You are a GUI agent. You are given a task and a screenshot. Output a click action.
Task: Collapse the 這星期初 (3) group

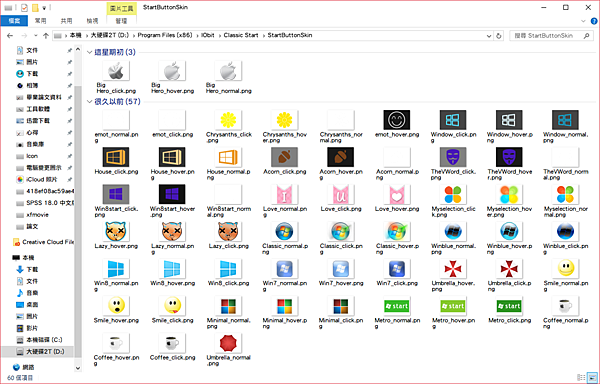pos(89,52)
